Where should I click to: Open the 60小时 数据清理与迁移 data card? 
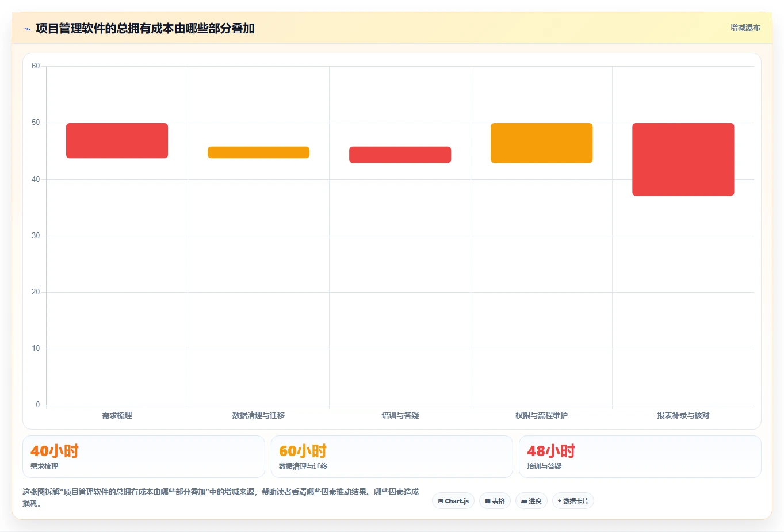(392, 457)
